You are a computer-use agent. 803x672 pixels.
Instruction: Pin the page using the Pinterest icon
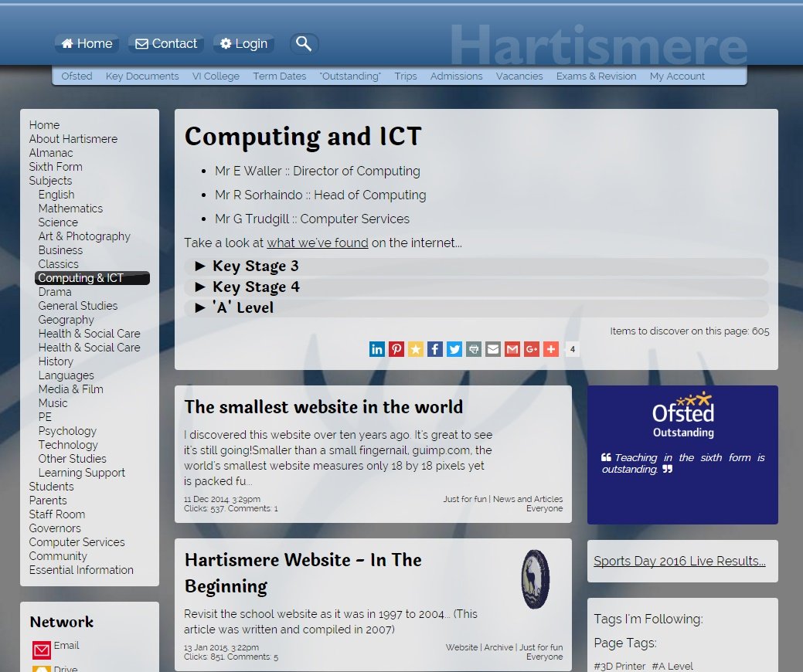[396, 349]
